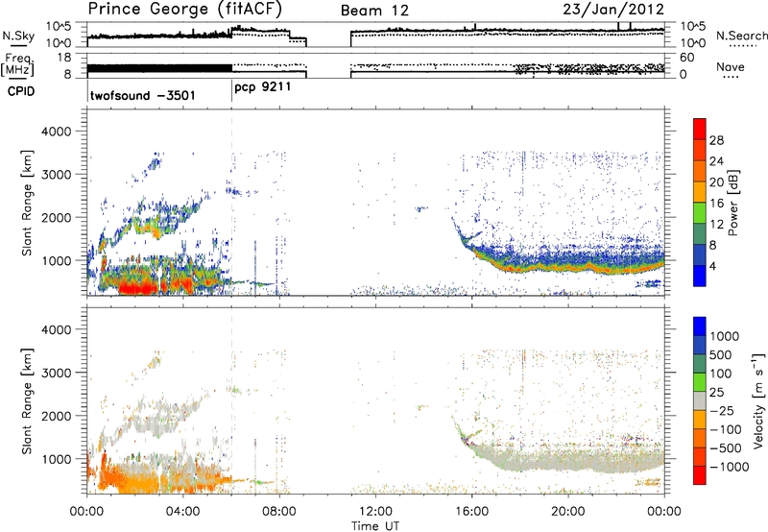
Task: Click the red top segment of Power color bar
Action: 700,129
